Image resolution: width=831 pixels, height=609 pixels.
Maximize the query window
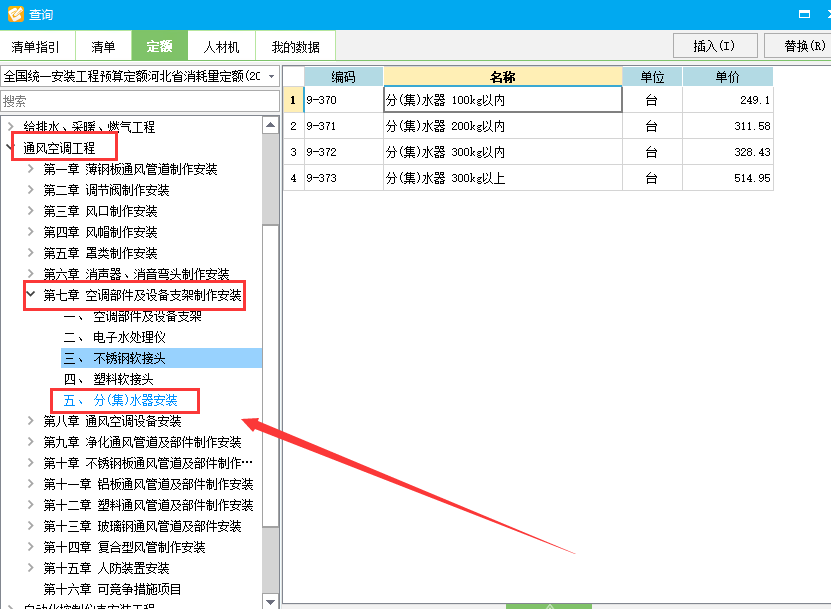(x=804, y=14)
